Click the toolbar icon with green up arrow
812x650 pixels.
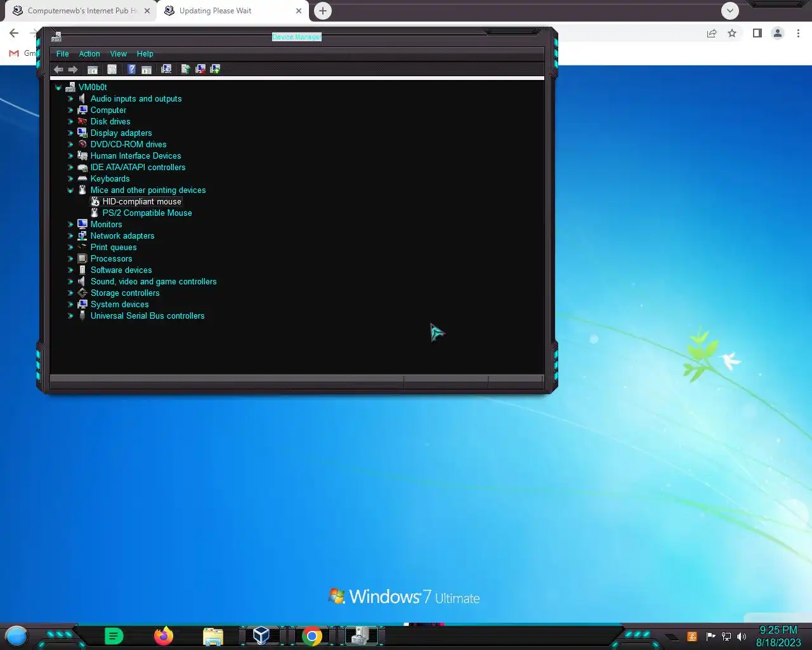click(x=215, y=69)
